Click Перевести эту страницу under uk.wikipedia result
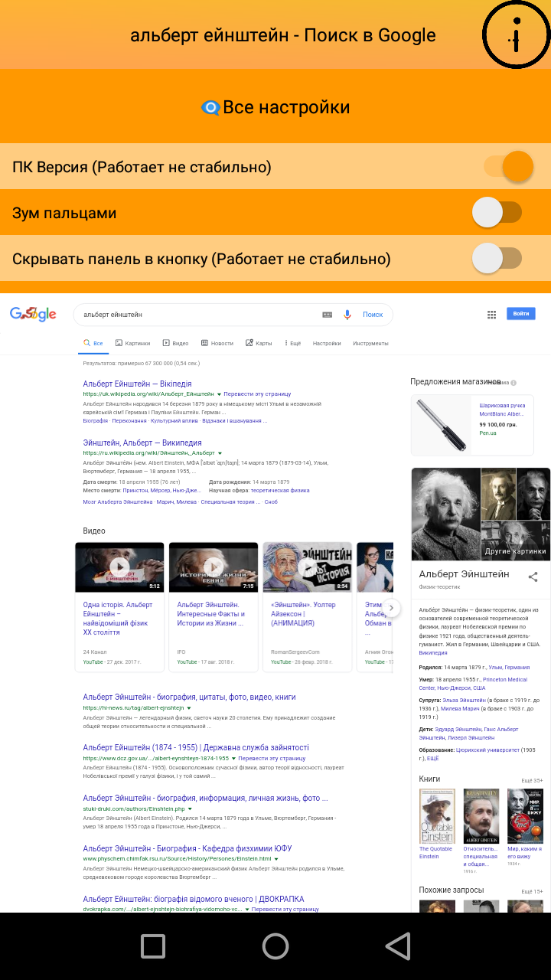Viewport: 551px width, 980px height. coord(258,394)
